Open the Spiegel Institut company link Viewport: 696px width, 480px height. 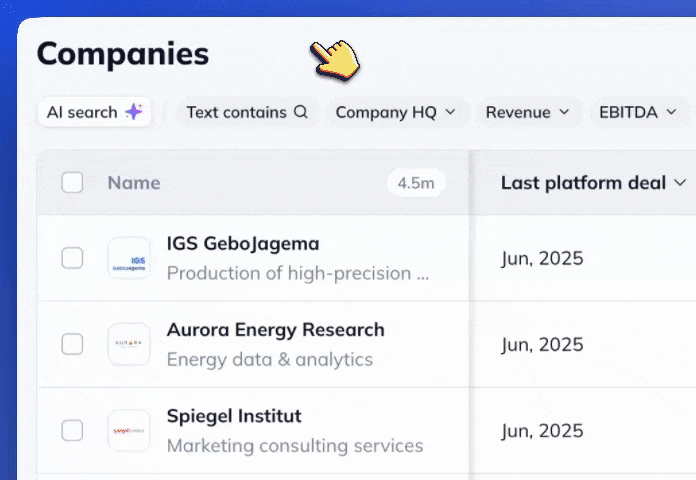coord(234,416)
